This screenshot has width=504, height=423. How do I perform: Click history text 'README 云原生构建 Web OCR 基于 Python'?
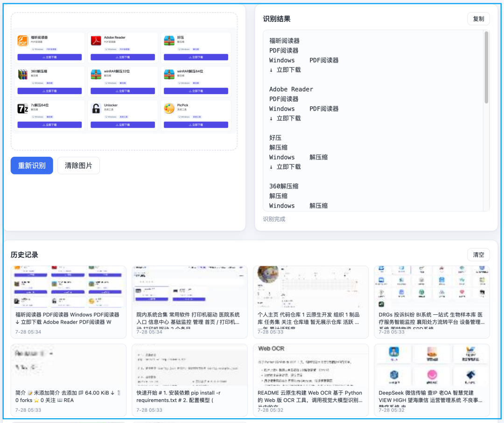pyautogui.click(x=310, y=393)
